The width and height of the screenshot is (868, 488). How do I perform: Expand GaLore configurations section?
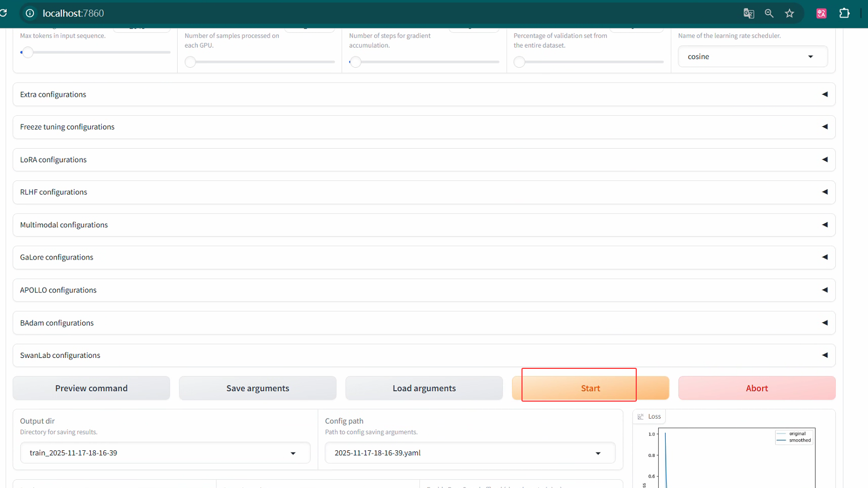click(424, 257)
